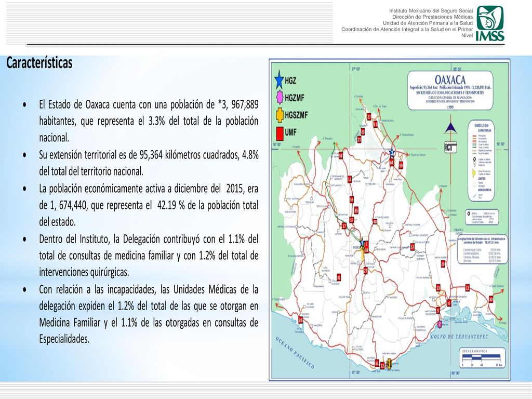Click the IMSS eagle logo
This screenshot has width=532, height=399.
(490, 23)
